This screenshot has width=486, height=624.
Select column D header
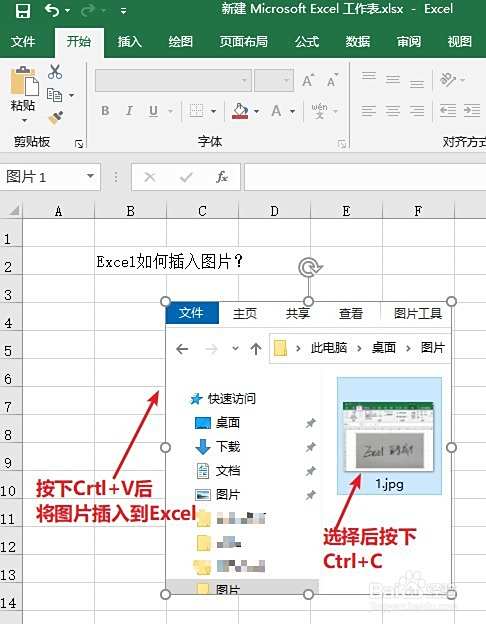[x=274, y=211]
